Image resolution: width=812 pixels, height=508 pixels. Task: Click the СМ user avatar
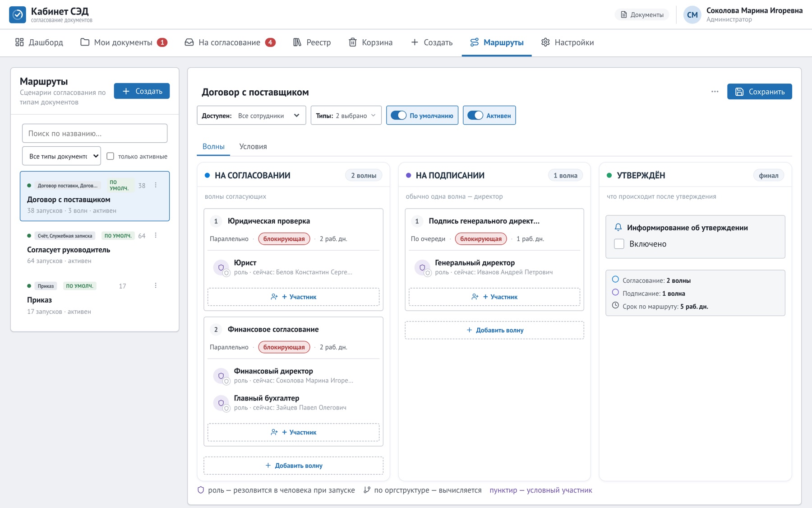(x=692, y=15)
